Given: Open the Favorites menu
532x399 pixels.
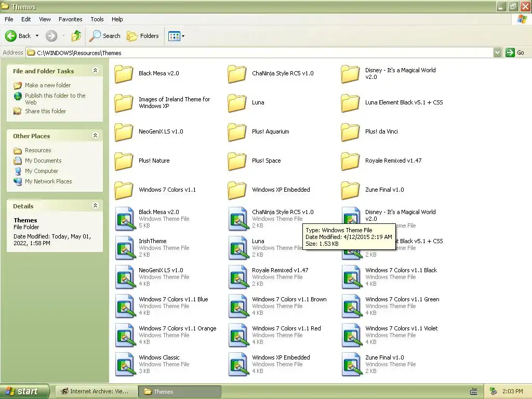Looking at the screenshot, I should tap(71, 19).
